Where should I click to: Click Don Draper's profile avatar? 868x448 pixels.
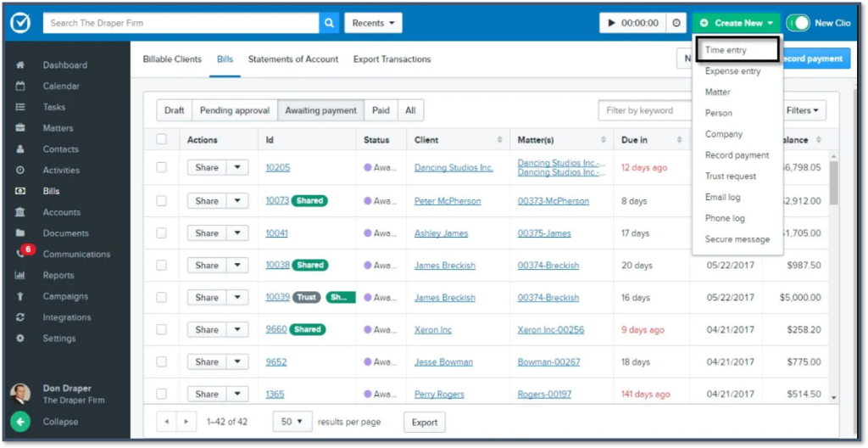(x=20, y=395)
